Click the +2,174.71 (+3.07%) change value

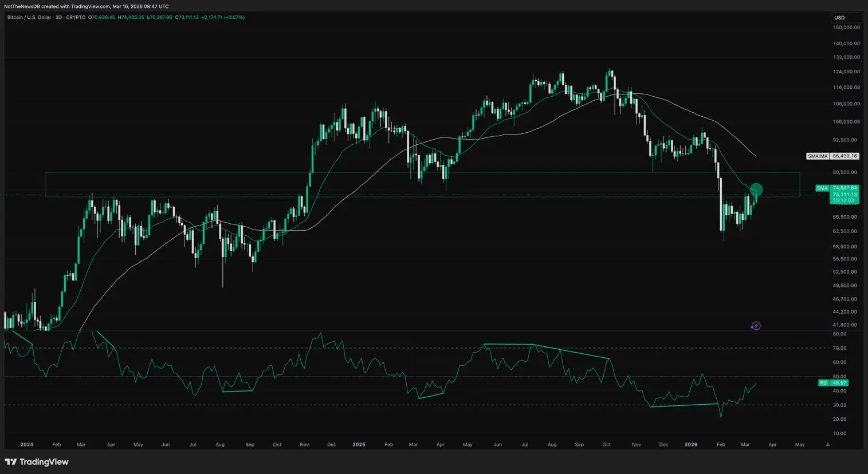point(223,17)
